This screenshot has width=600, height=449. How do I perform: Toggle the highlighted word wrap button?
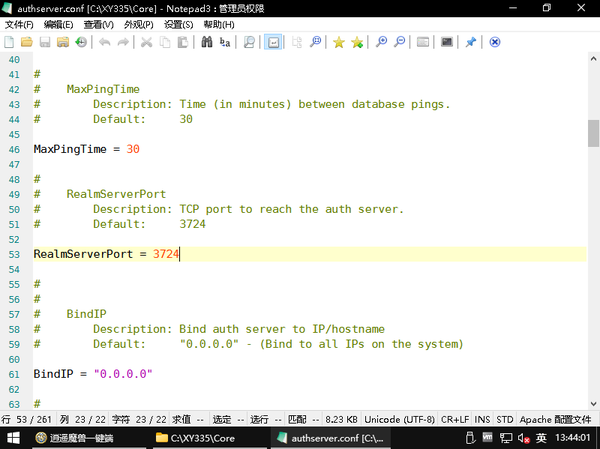[x=273, y=42]
